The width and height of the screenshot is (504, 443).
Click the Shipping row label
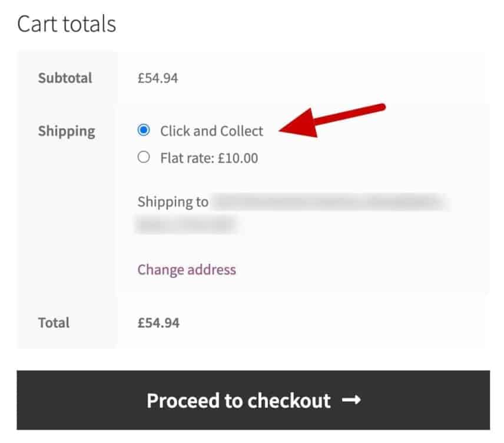click(67, 131)
